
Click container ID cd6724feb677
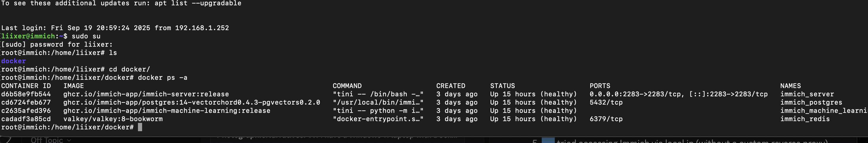[x=26, y=102]
